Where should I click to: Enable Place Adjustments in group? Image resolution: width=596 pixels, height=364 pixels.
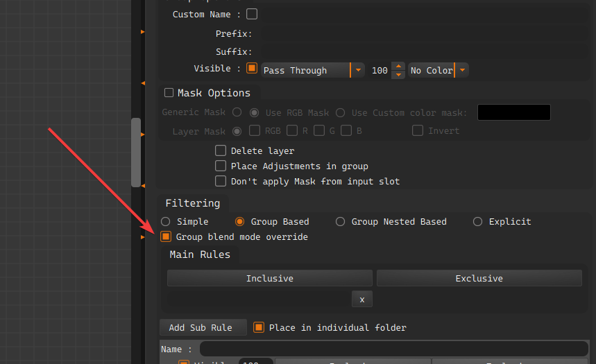(221, 166)
